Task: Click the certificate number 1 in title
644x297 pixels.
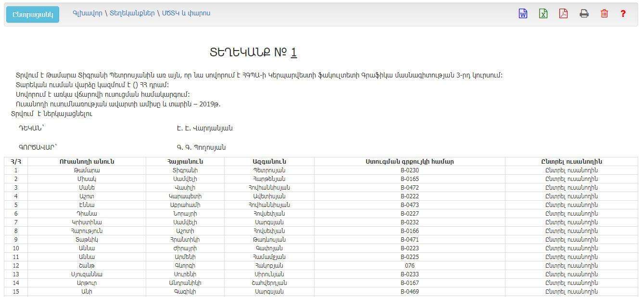Action: (x=294, y=53)
